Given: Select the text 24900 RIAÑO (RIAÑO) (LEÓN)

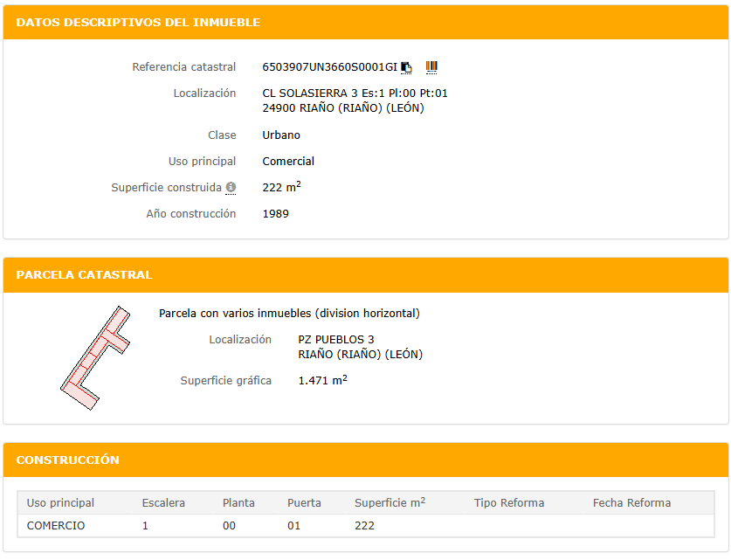Looking at the screenshot, I should [x=343, y=108].
